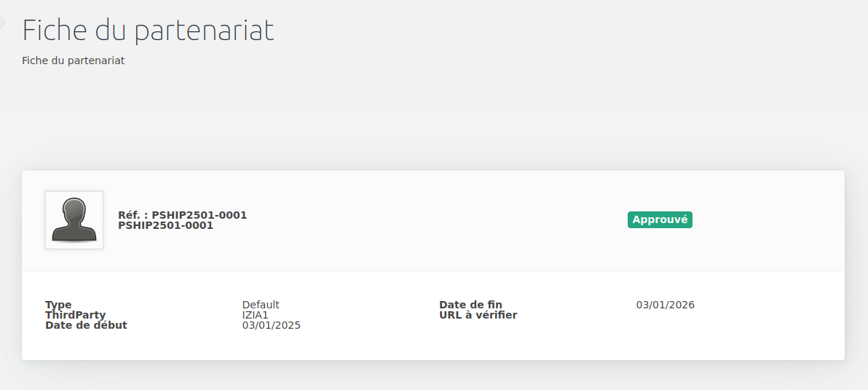Select the start date 03/01/2025
The image size is (868, 390).
pyautogui.click(x=271, y=325)
